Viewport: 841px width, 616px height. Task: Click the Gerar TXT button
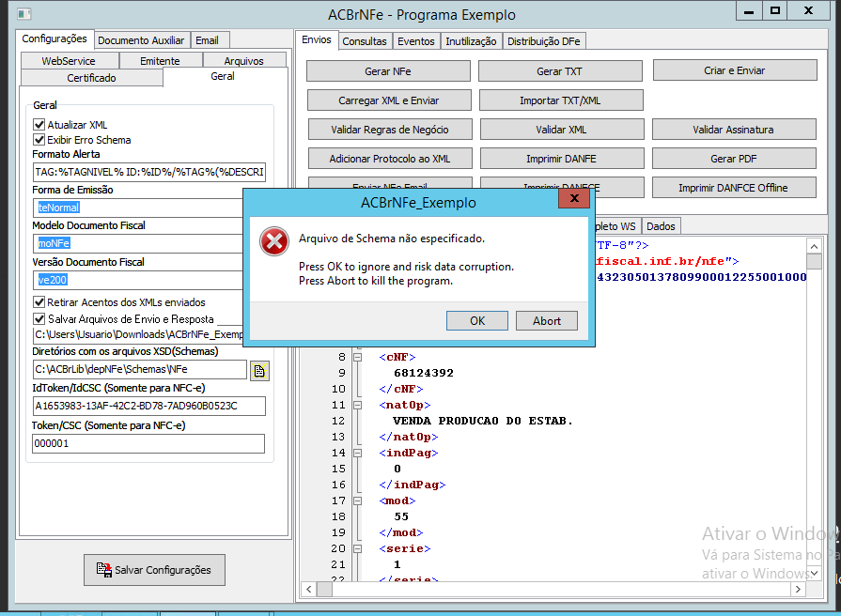click(x=560, y=71)
